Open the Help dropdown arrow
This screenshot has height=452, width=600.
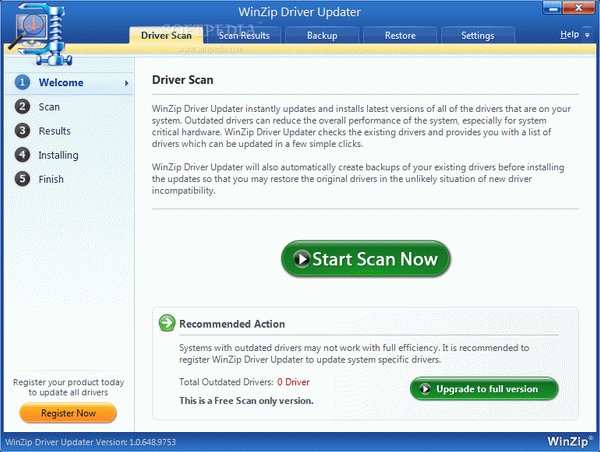(587, 35)
